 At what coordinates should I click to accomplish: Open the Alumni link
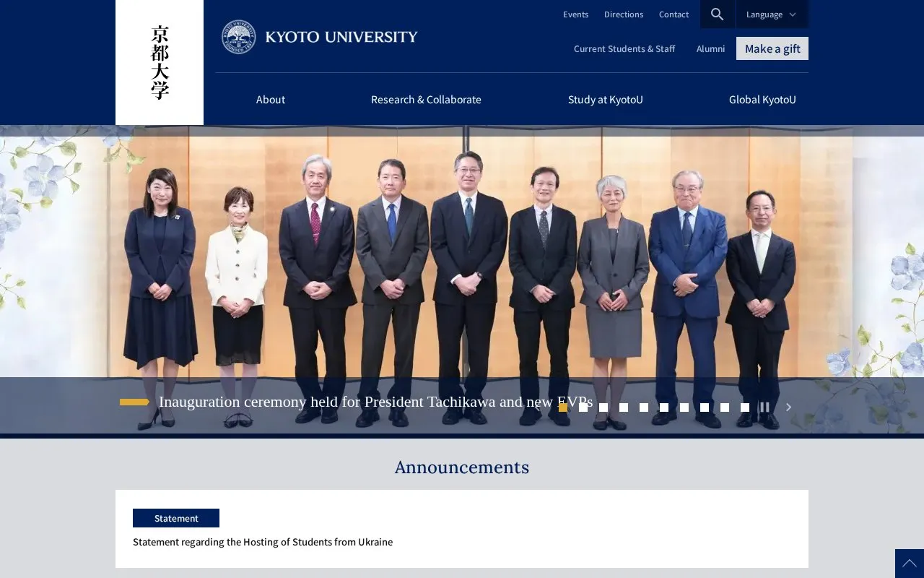point(710,48)
